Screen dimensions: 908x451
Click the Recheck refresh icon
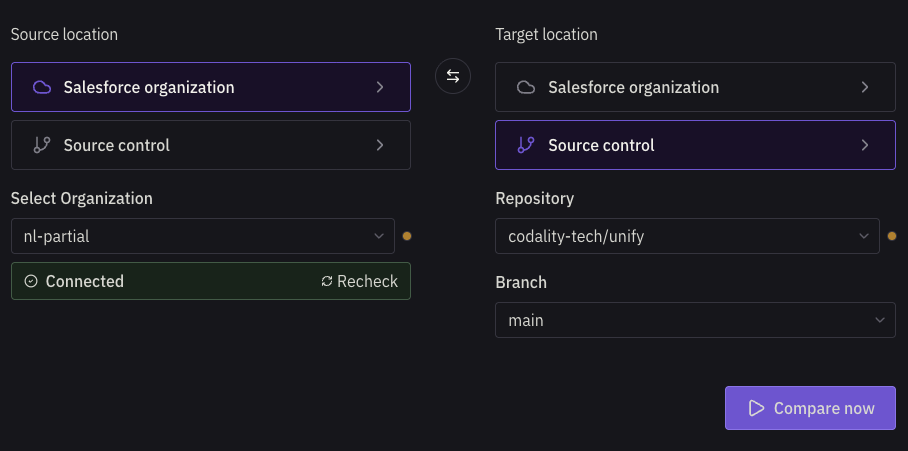pyautogui.click(x=327, y=281)
